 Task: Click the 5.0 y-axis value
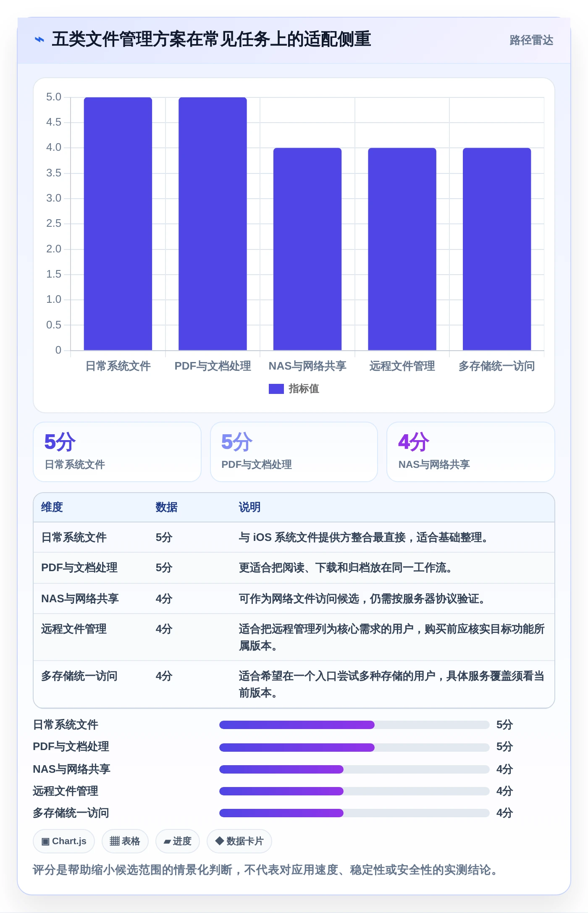point(54,97)
